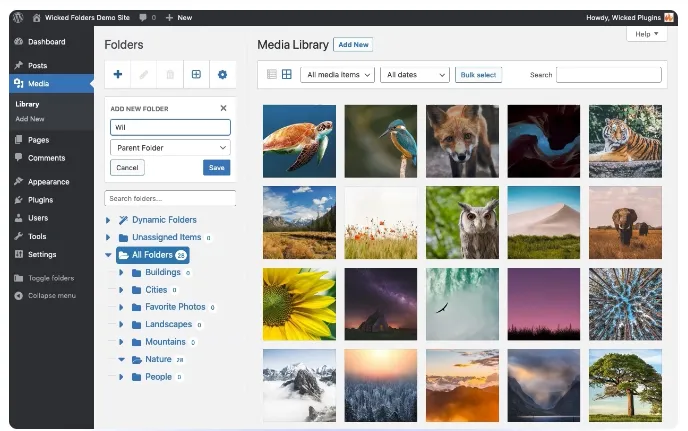Click the media Search input field
The image size is (688, 431).
[x=609, y=75]
